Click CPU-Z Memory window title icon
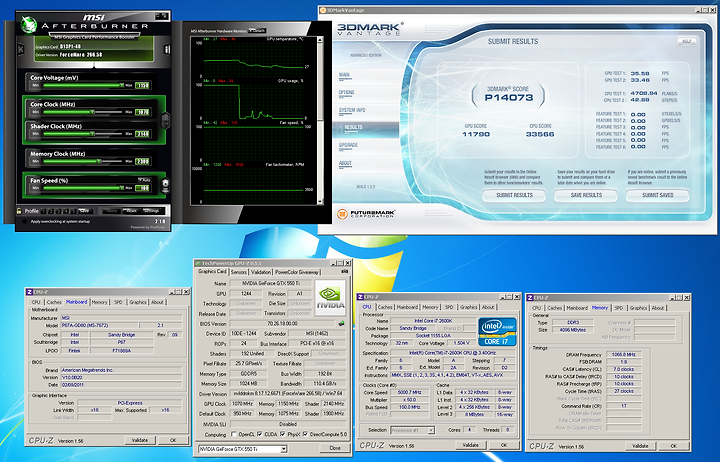The image size is (720, 462). click(530, 298)
